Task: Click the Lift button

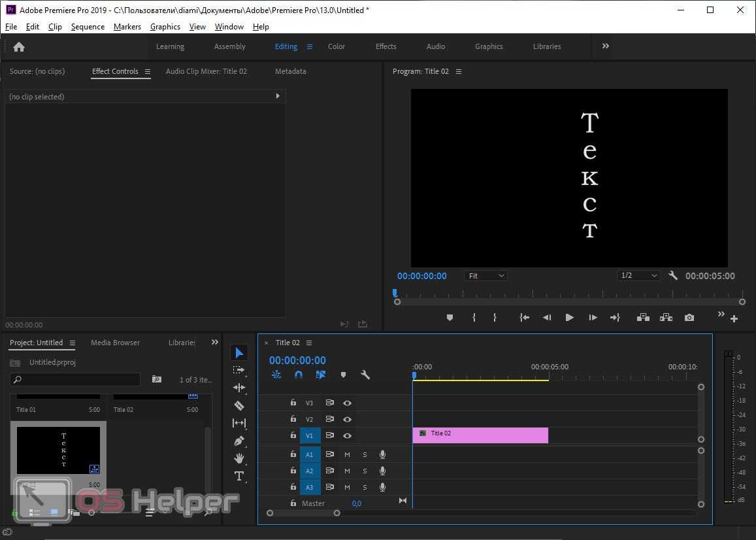Action: coord(643,318)
